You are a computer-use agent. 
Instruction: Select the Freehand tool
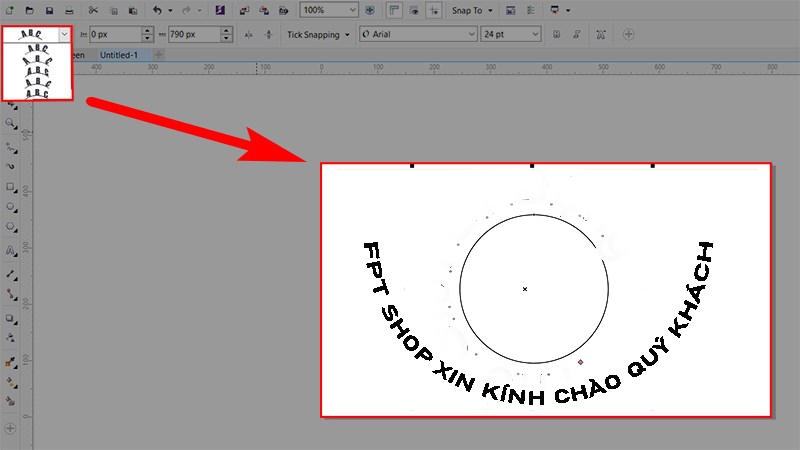pos(10,148)
